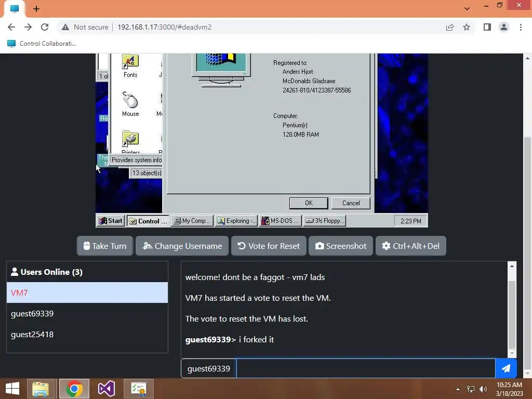The width and height of the screenshot is (532, 399).
Task: Share this page via share icon
Action: [x=450, y=27]
